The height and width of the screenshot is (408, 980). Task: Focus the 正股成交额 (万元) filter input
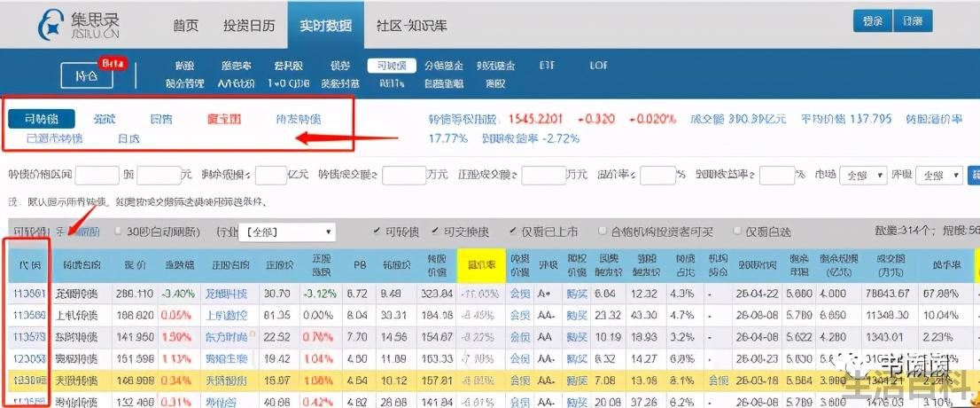click(544, 176)
